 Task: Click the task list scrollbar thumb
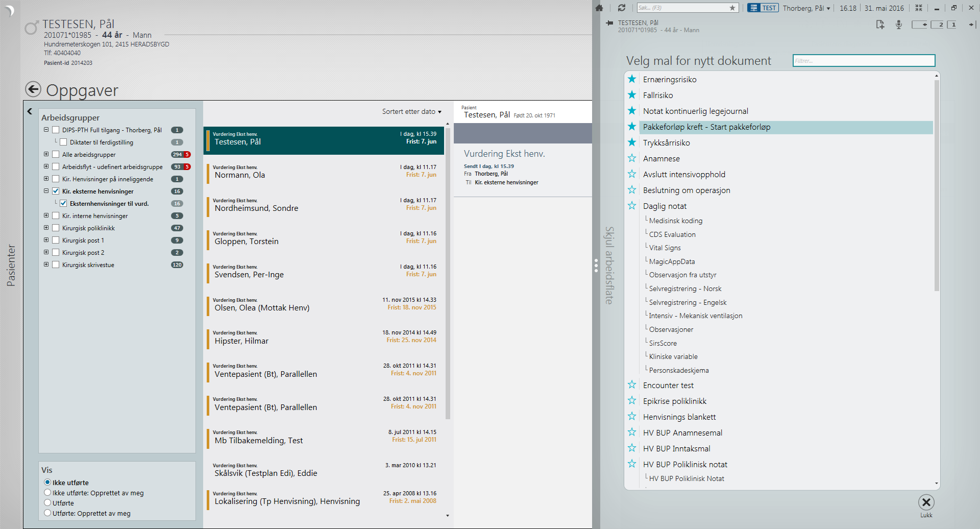pyautogui.click(x=448, y=273)
